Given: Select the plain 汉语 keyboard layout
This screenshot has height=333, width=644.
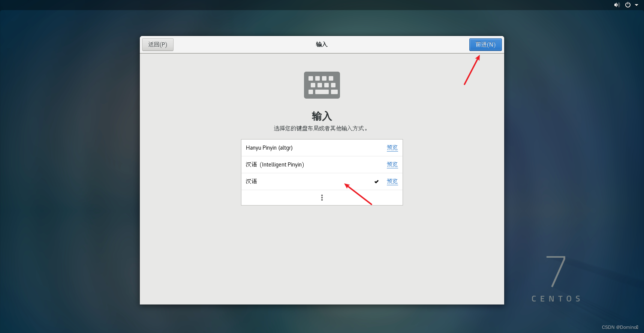Looking at the screenshot, I should click(x=322, y=181).
